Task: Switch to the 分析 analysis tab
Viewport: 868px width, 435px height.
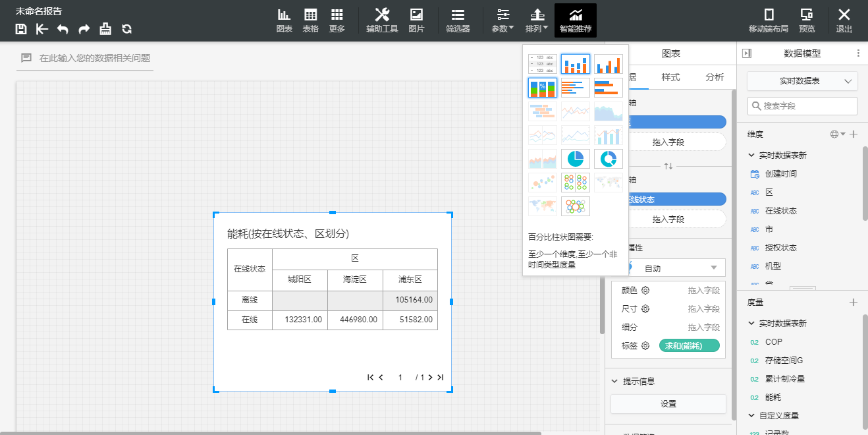Action: point(715,77)
